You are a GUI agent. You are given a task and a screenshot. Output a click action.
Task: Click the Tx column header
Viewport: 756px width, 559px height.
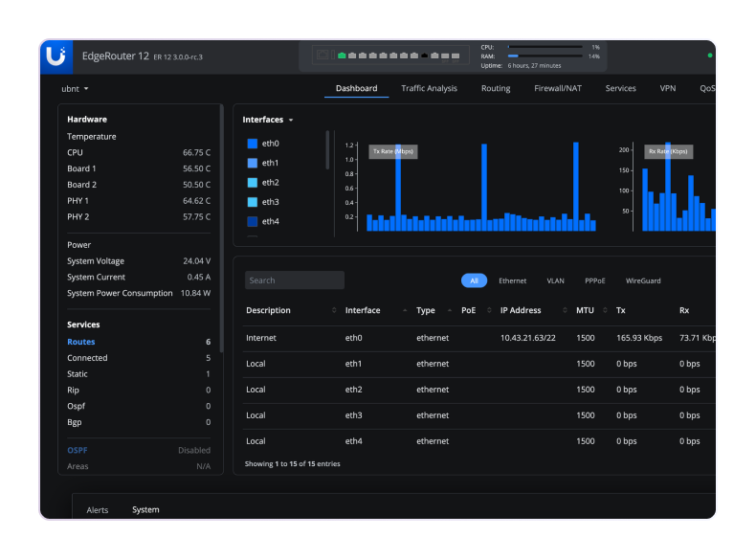[x=620, y=311]
